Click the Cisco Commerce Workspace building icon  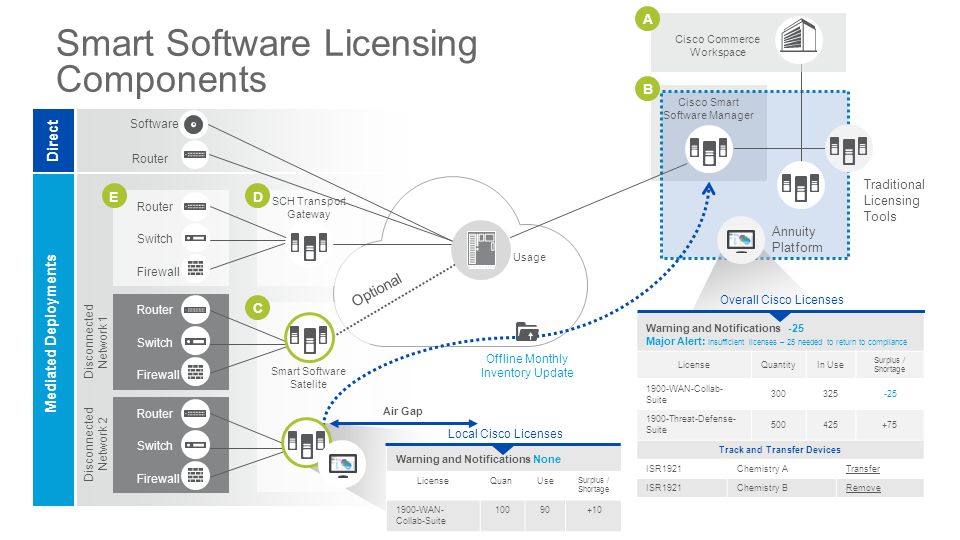pos(800,38)
